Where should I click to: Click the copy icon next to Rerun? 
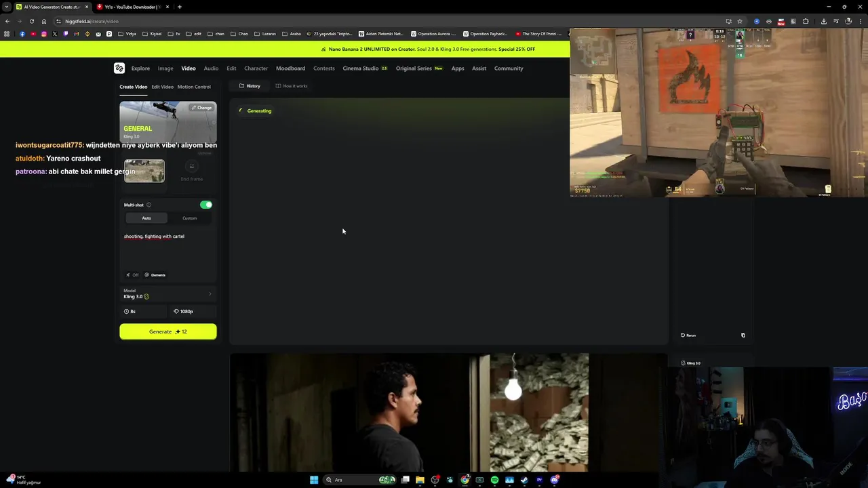[x=743, y=335]
